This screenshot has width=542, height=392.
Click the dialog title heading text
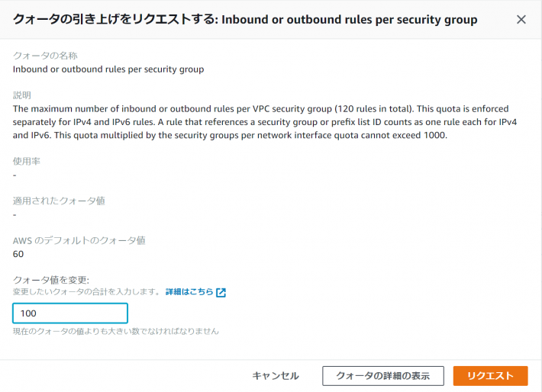coord(245,19)
